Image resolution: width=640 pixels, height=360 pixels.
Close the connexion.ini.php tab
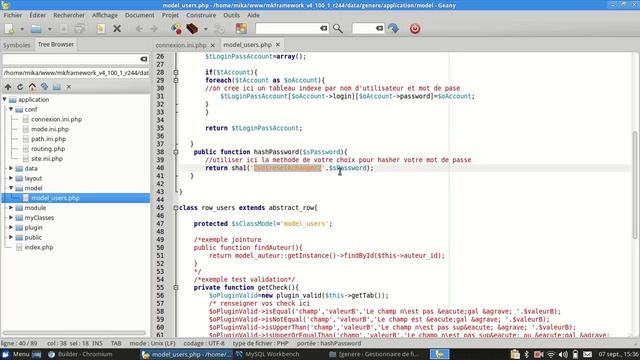(213, 45)
